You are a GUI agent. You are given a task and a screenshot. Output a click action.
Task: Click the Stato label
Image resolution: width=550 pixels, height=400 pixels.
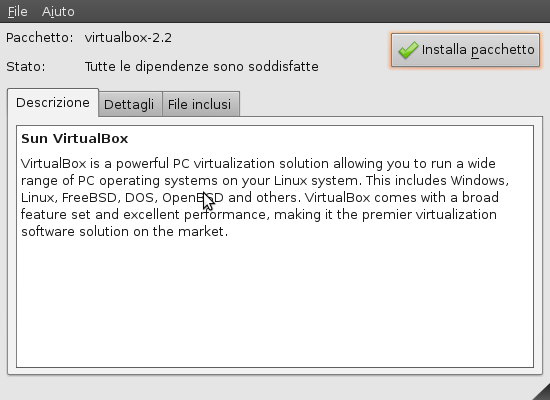click(26, 67)
